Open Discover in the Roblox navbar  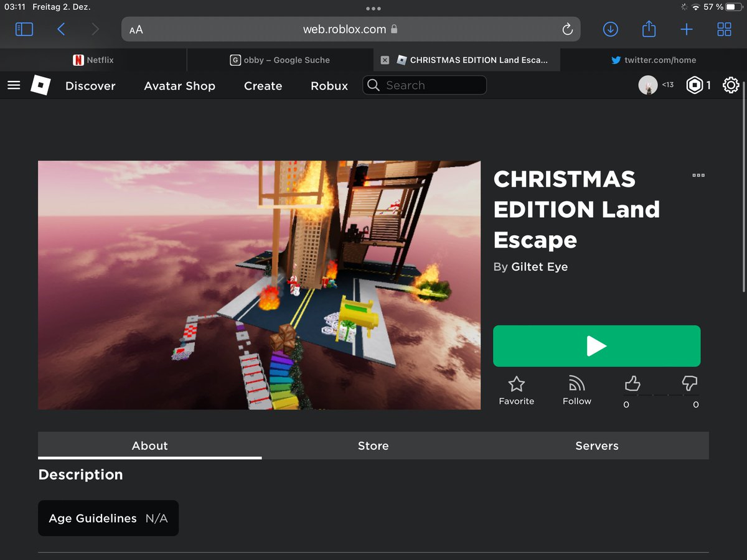coord(90,86)
